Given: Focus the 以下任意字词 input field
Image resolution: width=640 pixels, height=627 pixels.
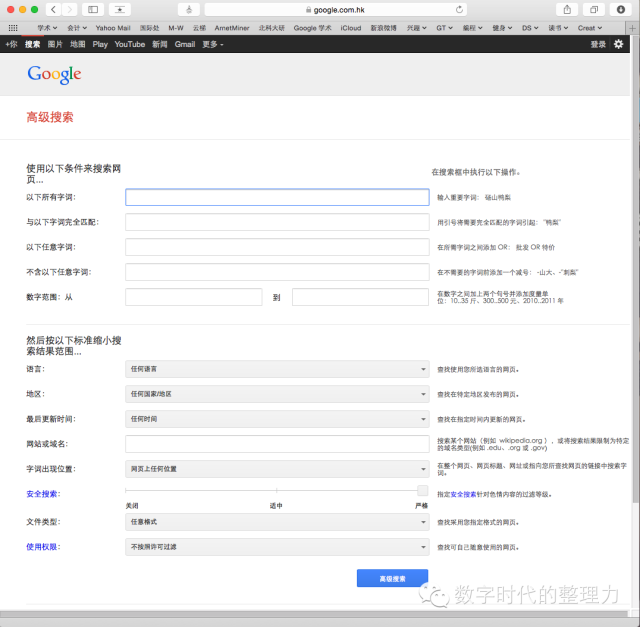Looking at the screenshot, I should coord(277,247).
